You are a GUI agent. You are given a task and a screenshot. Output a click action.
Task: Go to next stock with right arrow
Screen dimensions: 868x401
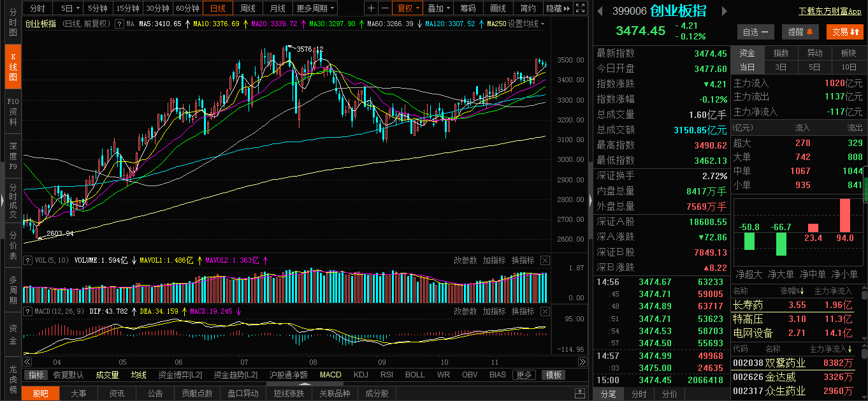pos(723,11)
